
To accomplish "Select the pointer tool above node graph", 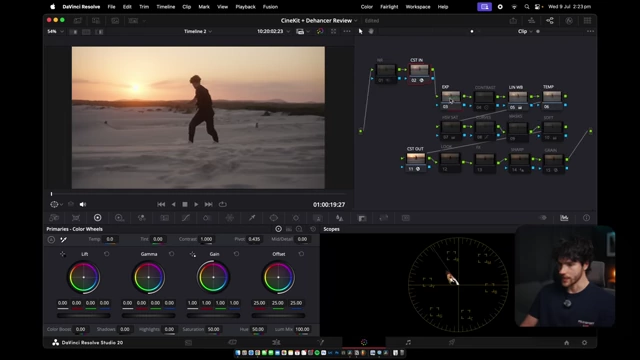I will (360, 31).
